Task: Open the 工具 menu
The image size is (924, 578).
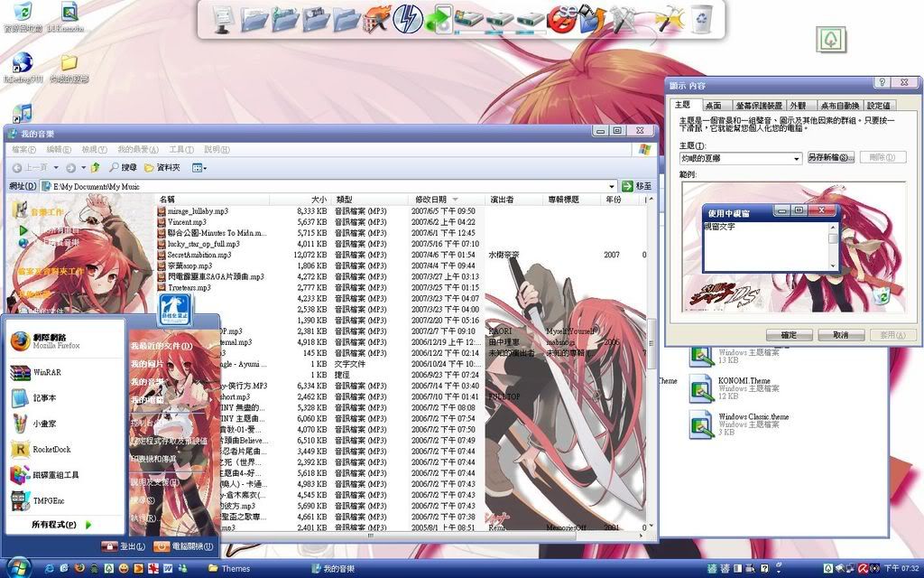Action: (x=180, y=150)
